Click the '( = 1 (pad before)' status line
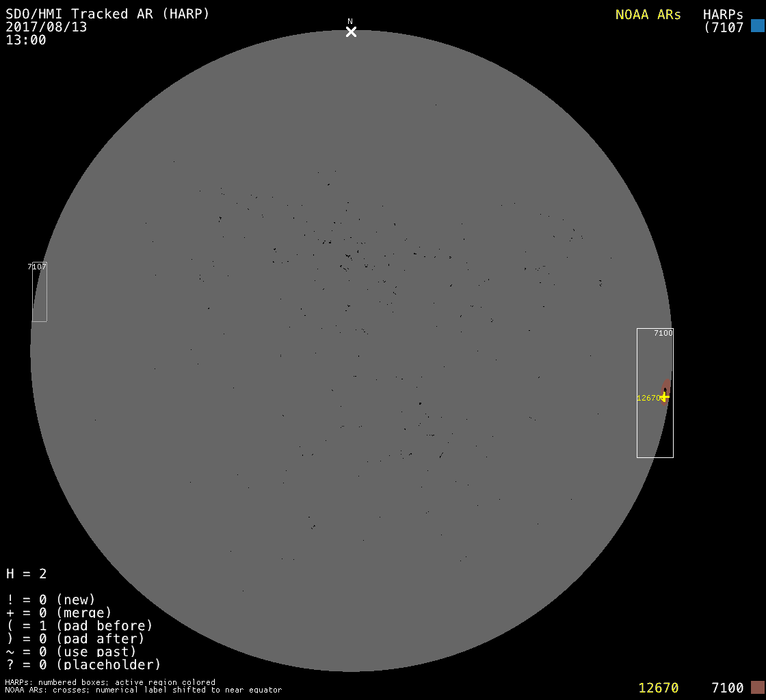The height and width of the screenshot is (700, 766). pos(79,625)
